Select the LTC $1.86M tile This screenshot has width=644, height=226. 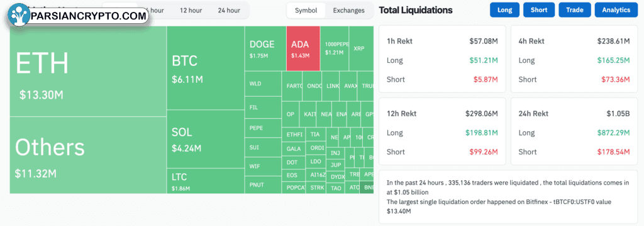206,181
